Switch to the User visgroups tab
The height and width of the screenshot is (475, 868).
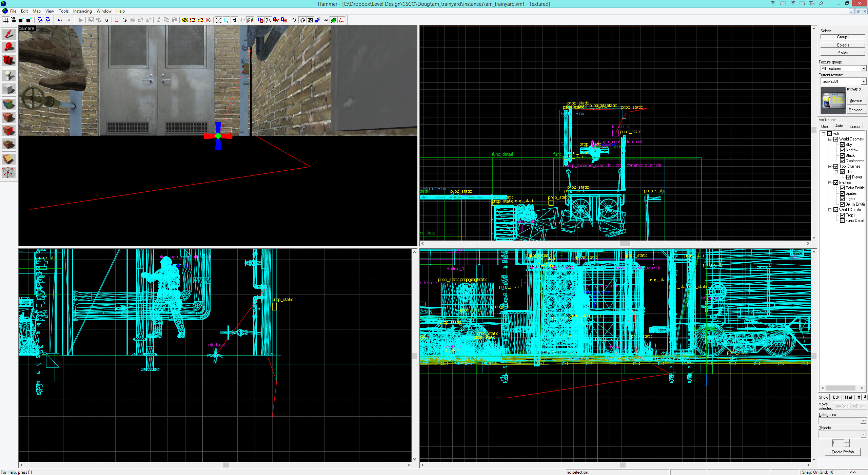[x=825, y=126]
